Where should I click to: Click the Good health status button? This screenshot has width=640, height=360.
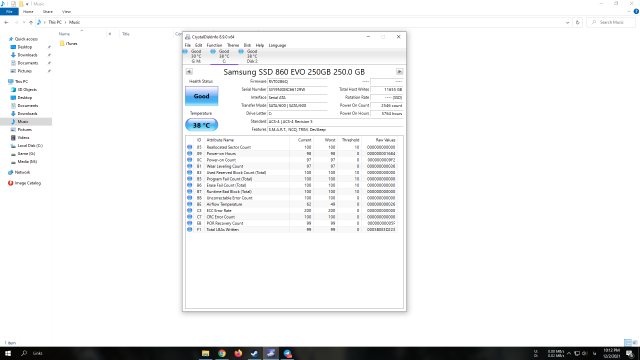click(x=202, y=96)
